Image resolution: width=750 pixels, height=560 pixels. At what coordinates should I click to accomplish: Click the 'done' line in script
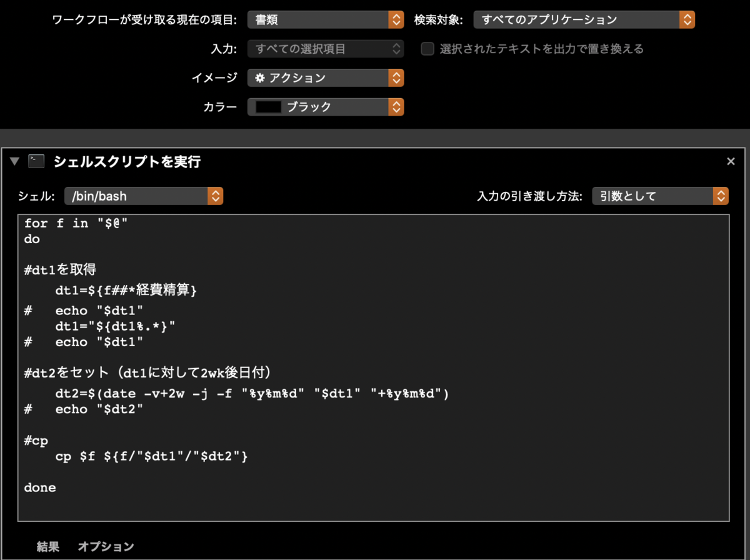(x=40, y=487)
